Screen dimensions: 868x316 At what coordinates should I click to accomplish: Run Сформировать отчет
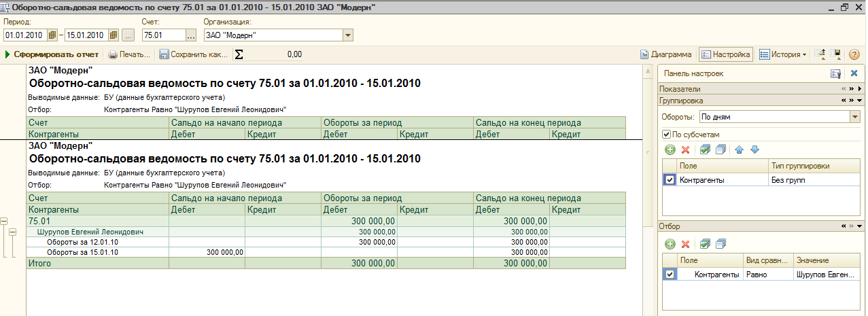click(52, 54)
